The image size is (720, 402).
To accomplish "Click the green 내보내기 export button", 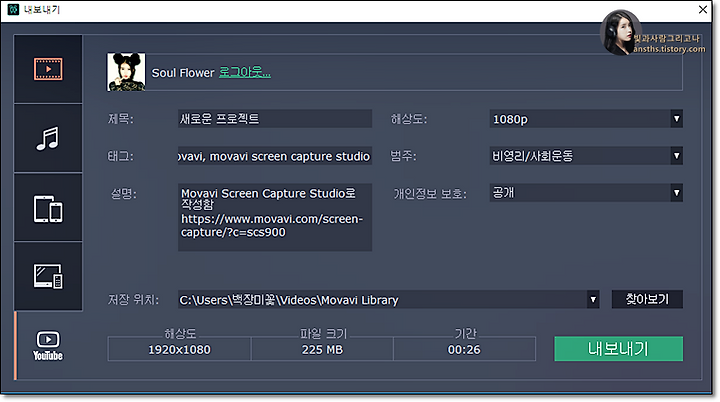I will coord(618,349).
